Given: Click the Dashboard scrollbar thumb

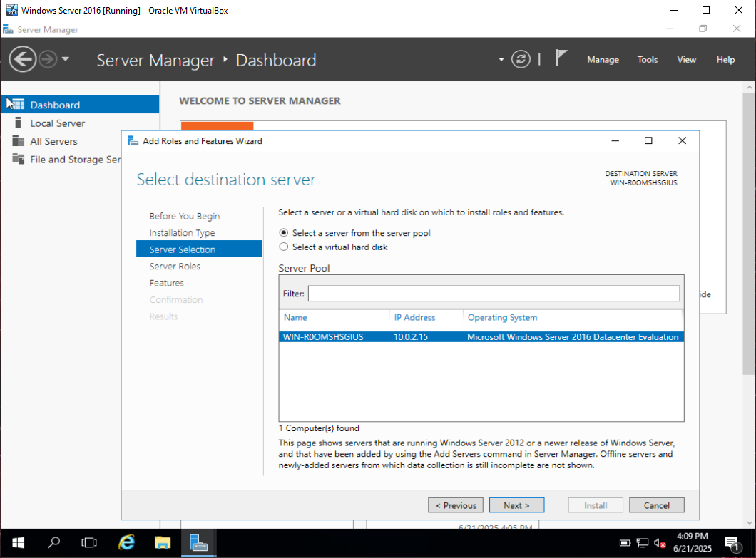Looking at the screenshot, I should tap(749, 233).
